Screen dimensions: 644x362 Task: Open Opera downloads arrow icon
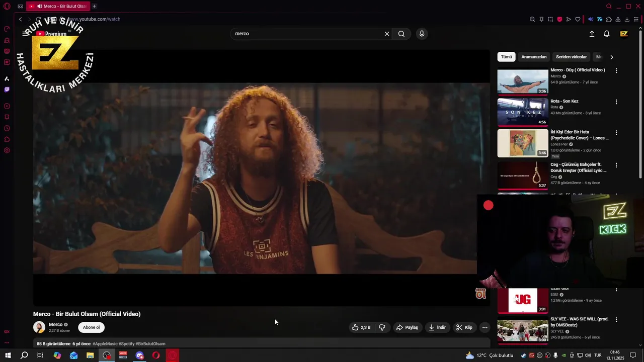coord(627,20)
